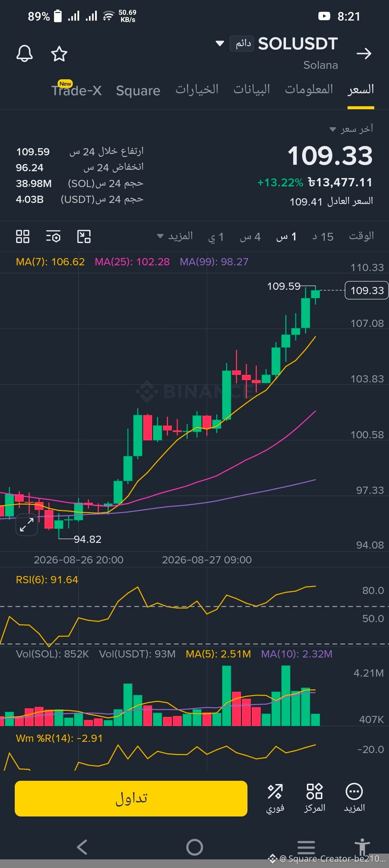Tap the 2026-08-27 09:00 time axis label
The height and width of the screenshot is (868, 389).
click(207, 560)
